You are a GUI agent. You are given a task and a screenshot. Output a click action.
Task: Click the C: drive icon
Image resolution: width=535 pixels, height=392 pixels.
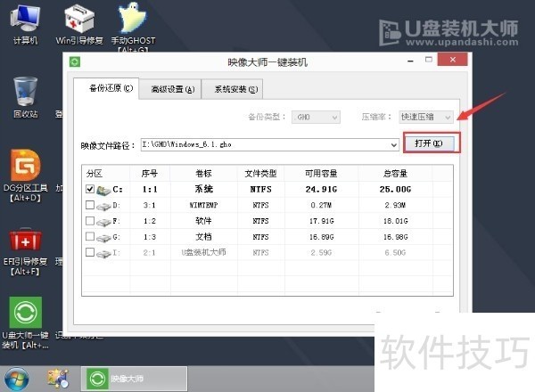click(x=103, y=190)
